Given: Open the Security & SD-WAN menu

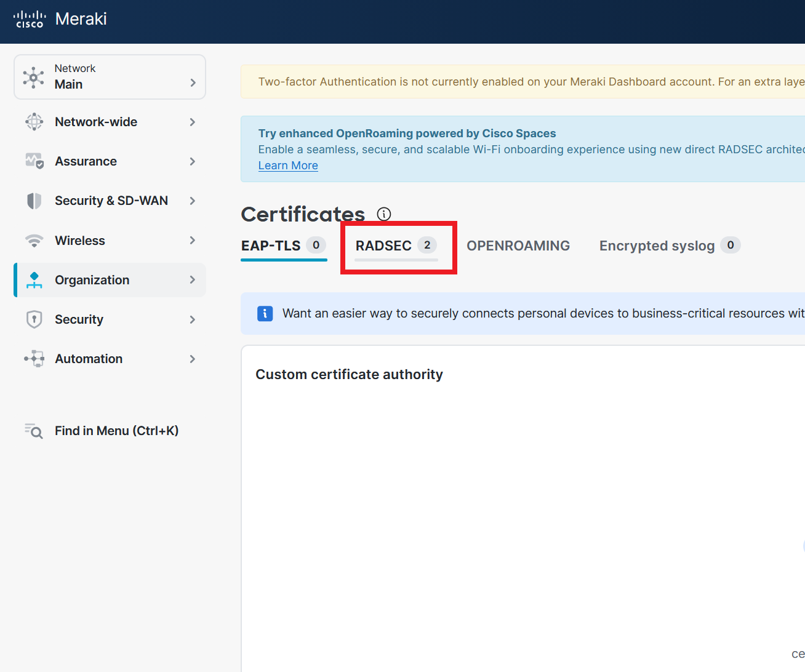Looking at the screenshot, I should click(110, 201).
